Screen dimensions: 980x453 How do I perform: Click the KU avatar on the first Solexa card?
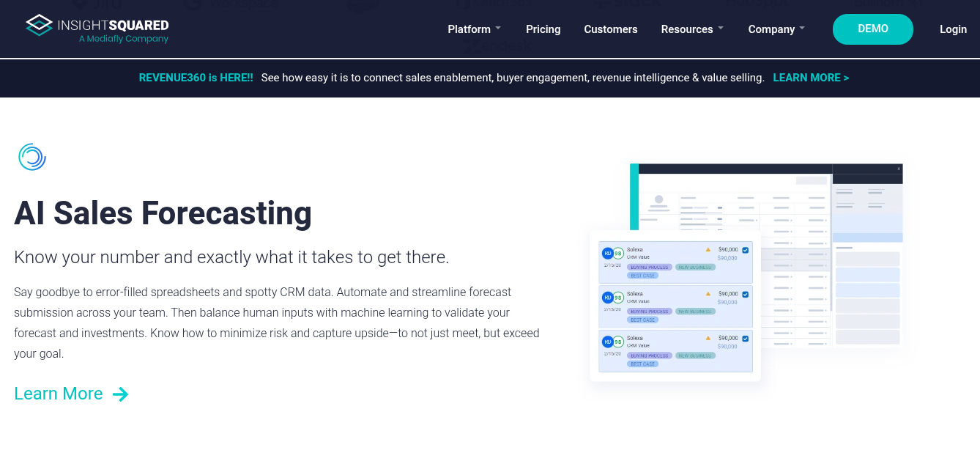click(x=607, y=252)
